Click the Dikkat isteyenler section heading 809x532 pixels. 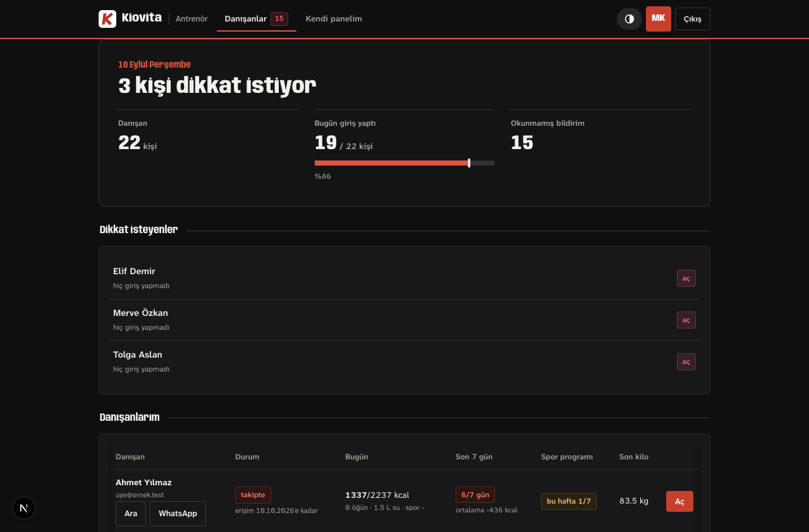[x=138, y=229]
